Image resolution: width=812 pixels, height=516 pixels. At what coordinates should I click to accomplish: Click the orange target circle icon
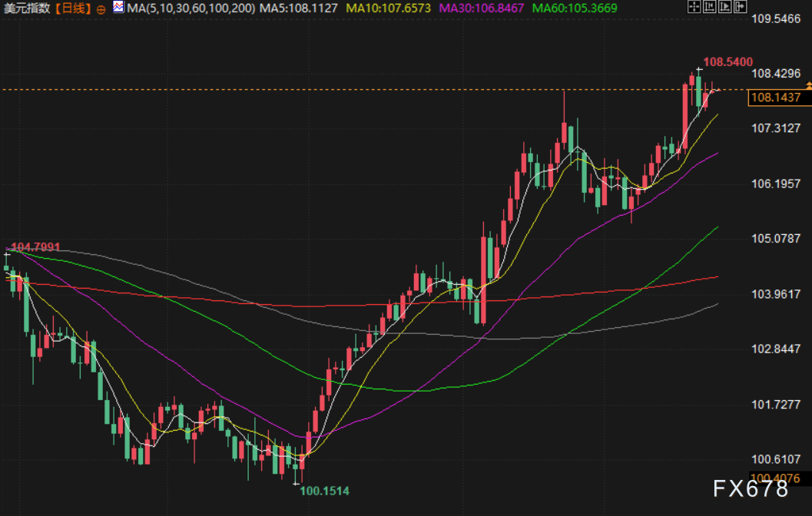coord(101,9)
